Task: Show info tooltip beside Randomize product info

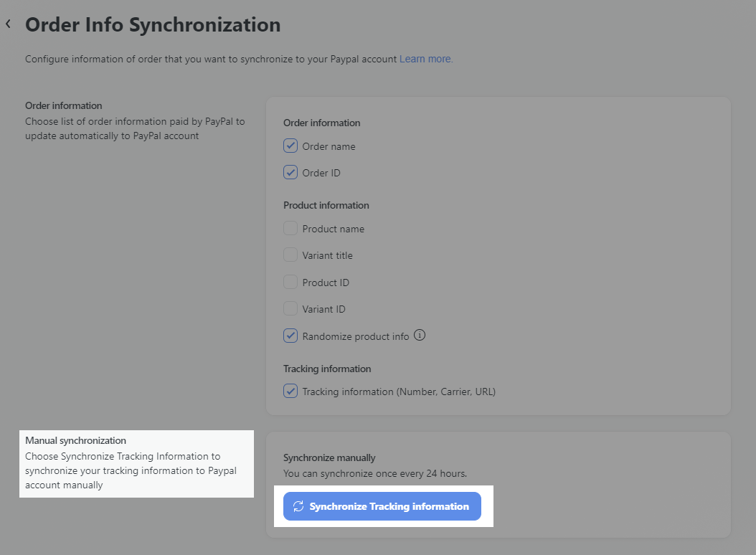Action: point(420,335)
